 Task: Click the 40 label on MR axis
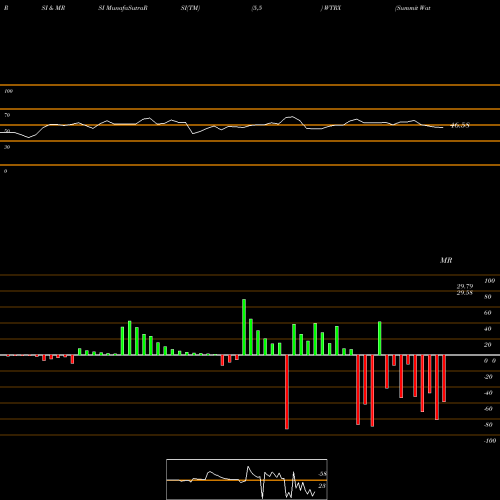488,329
